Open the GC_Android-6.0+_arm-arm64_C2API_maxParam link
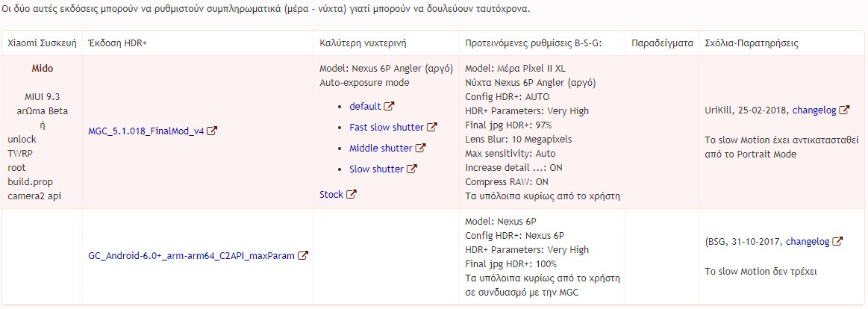Viewport: 868px width, 309px height. click(x=192, y=255)
